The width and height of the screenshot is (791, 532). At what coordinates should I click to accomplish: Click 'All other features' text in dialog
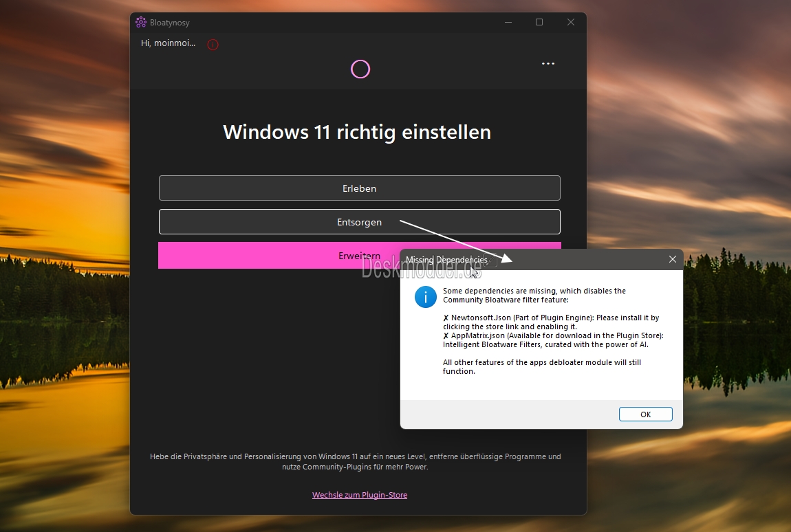tap(542, 366)
